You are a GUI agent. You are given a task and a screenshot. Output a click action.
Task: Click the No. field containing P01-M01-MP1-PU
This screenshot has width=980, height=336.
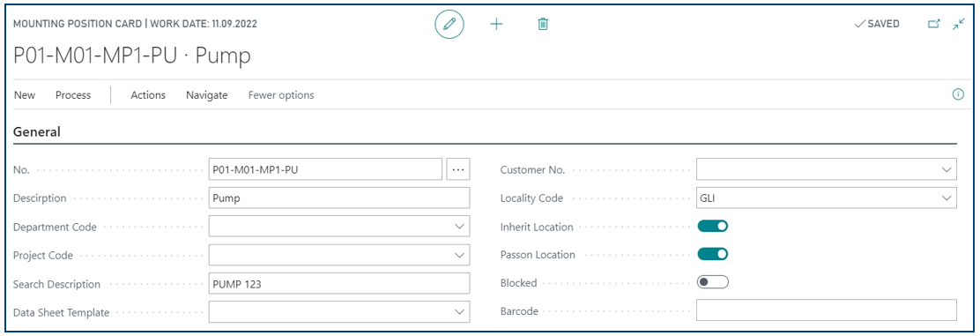325,169
